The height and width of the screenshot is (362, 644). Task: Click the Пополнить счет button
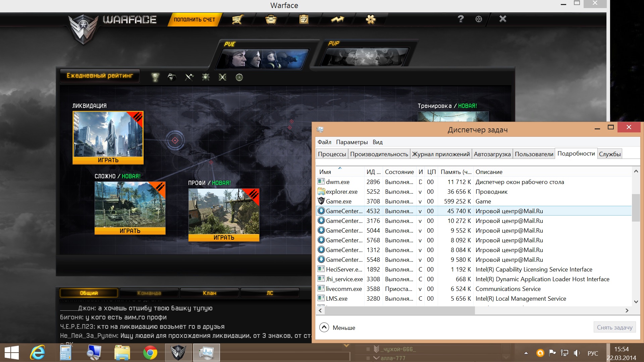click(195, 19)
